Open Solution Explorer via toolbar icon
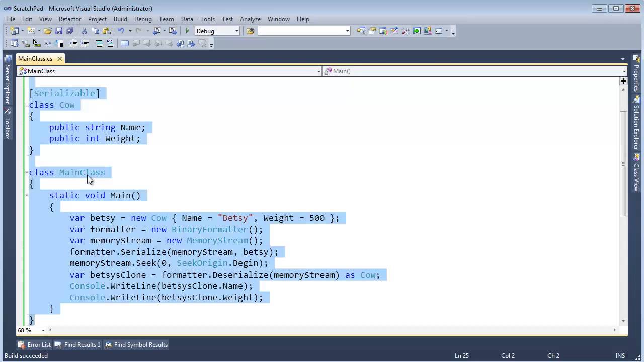Screen dimensions: 644x362 pos(361,31)
